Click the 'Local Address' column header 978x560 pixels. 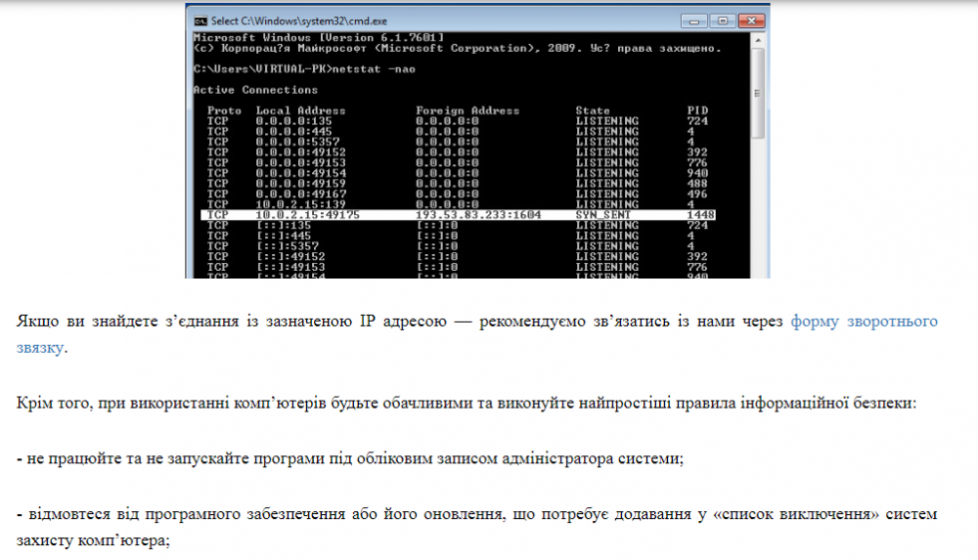point(300,110)
